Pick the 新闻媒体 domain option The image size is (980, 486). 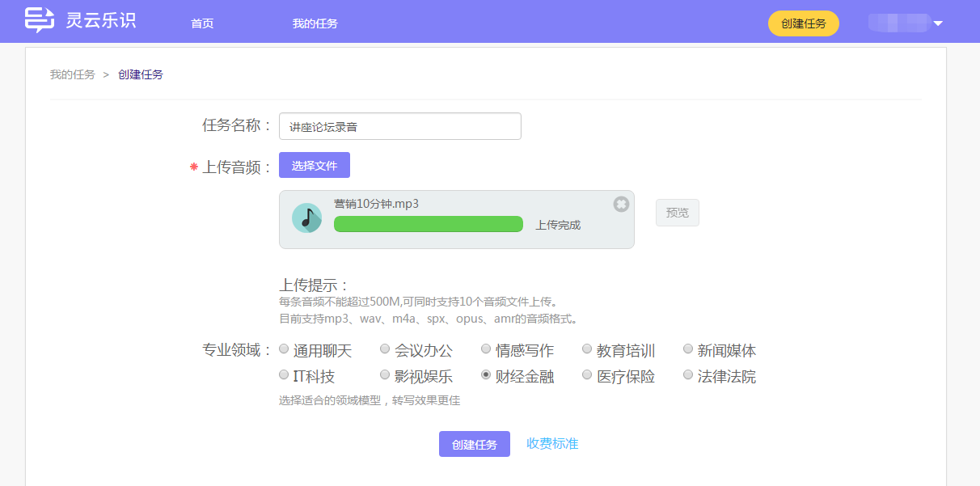[x=688, y=349]
